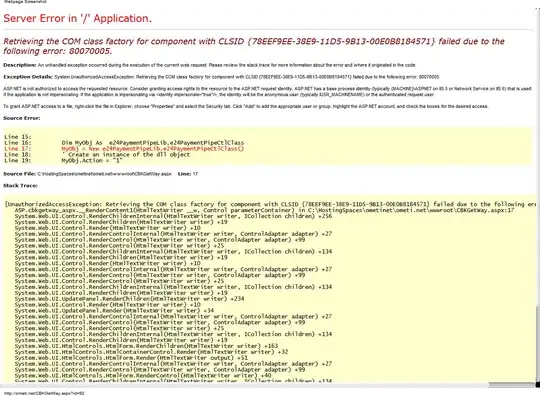Click the empty "Line 15:" source row
540x396 pixels.
coord(18,137)
